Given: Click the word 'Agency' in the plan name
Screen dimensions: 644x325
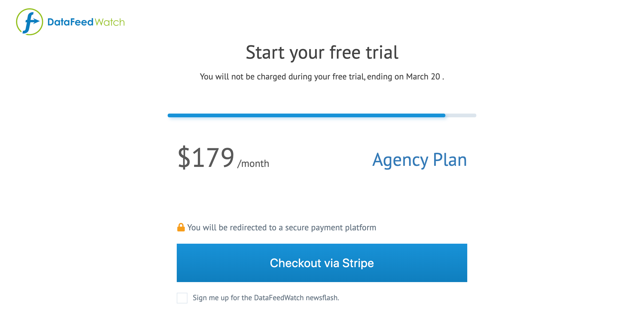Looking at the screenshot, I should pyautogui.click(x=400, y=160).
